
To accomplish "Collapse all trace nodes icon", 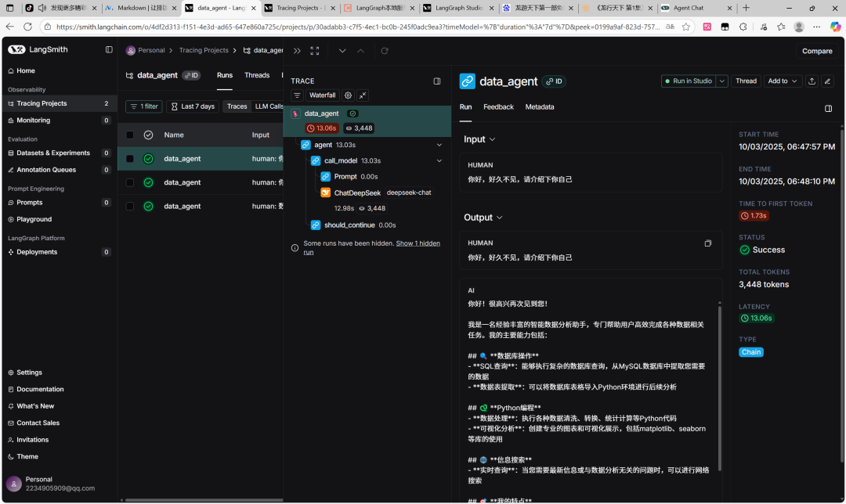I will click(x=363, y=95).
